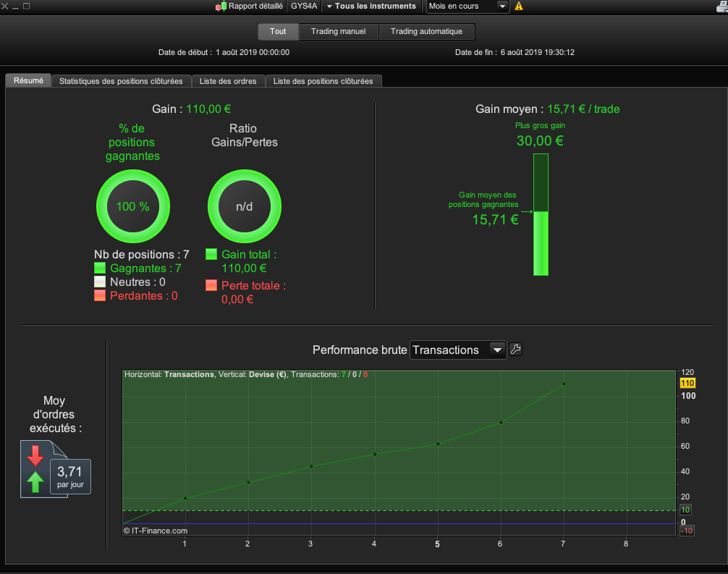Click transaction 4 data point on chart
The image size is (728, 574).
click(x=375, y=454)
